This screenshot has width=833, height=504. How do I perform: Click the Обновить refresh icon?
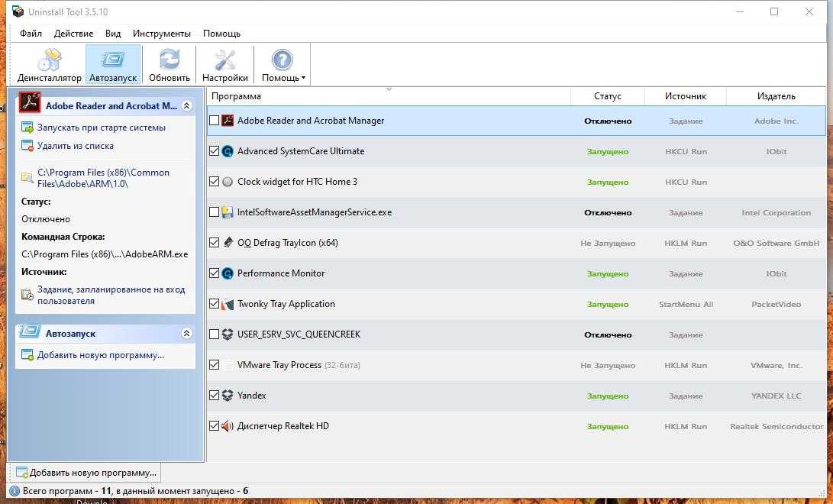[170, 59]
